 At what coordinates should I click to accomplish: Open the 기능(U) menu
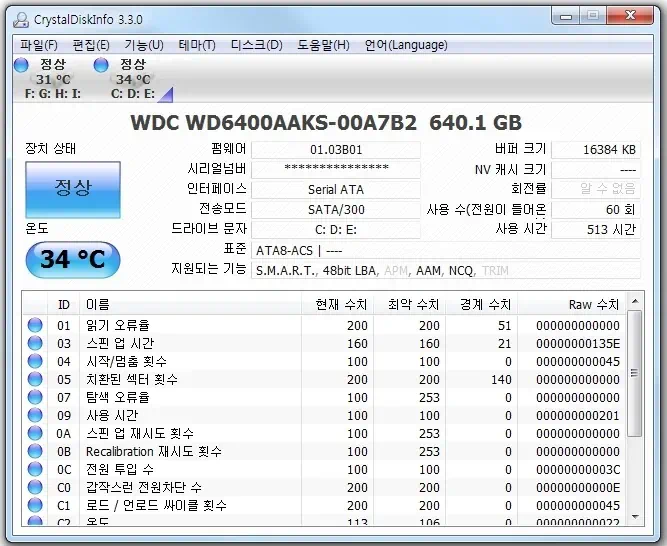(x=143, y=45)
